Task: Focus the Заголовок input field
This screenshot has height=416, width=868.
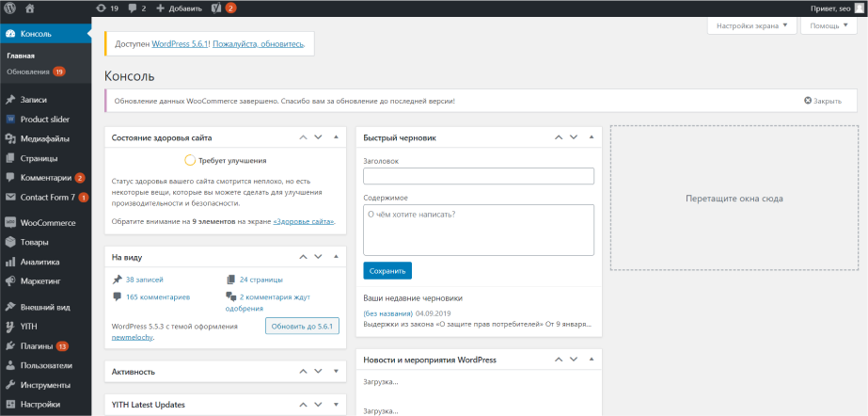Action: click(479, 176)
